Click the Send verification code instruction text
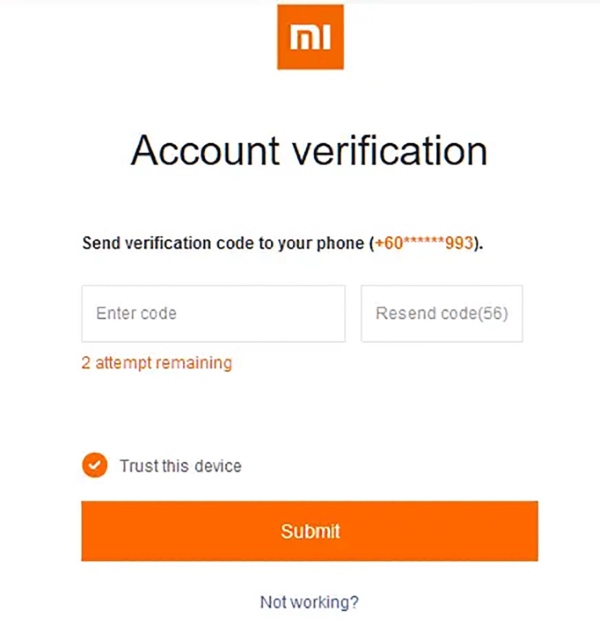 tap(225, 243)
